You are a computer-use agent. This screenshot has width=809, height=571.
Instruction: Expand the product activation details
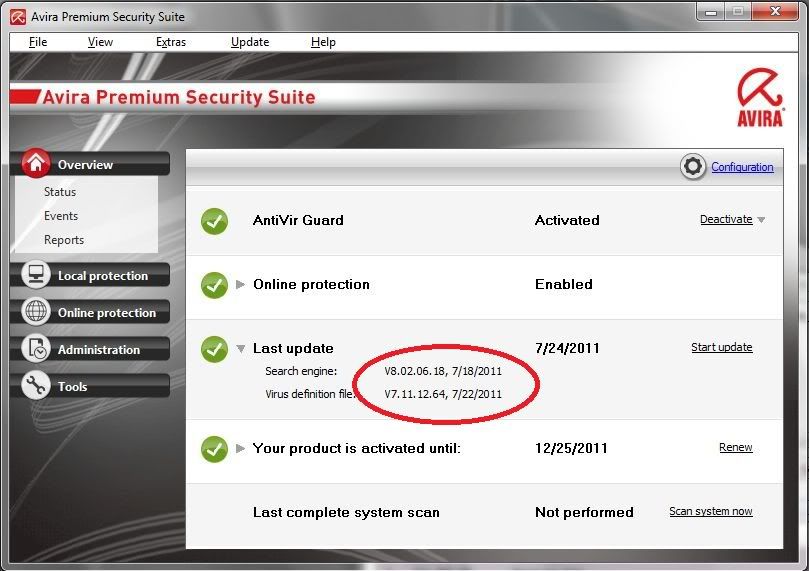click(x=240, y=449)
